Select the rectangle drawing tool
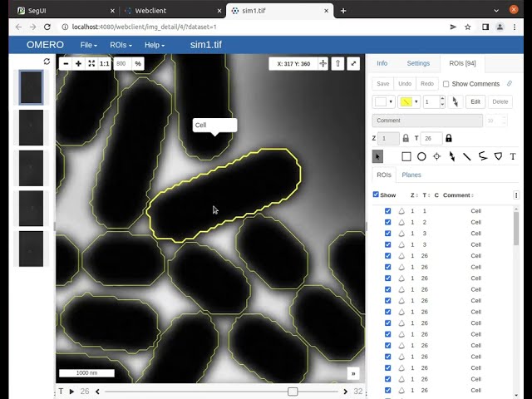 pos(406,156)
